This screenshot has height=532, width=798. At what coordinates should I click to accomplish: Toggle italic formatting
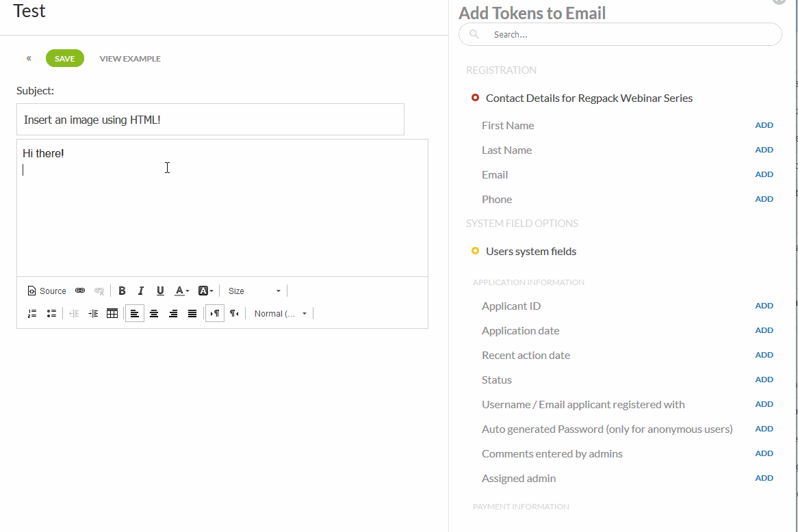141,291
